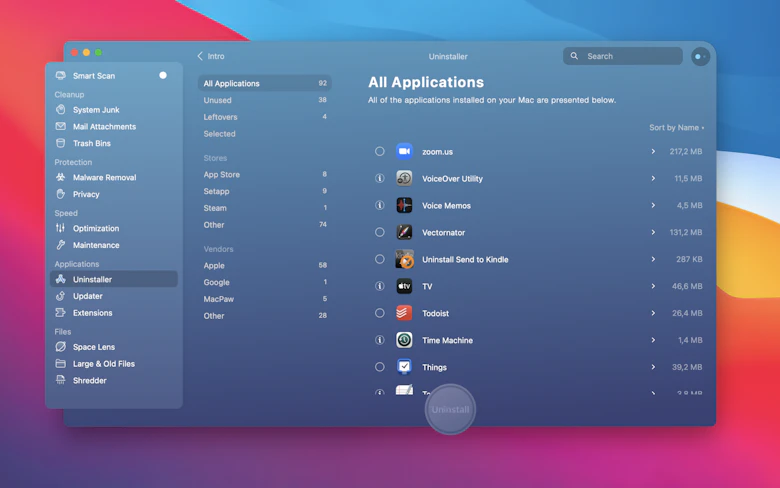
Task: Open the Space Lens module
Action: (x=94, y=347)
